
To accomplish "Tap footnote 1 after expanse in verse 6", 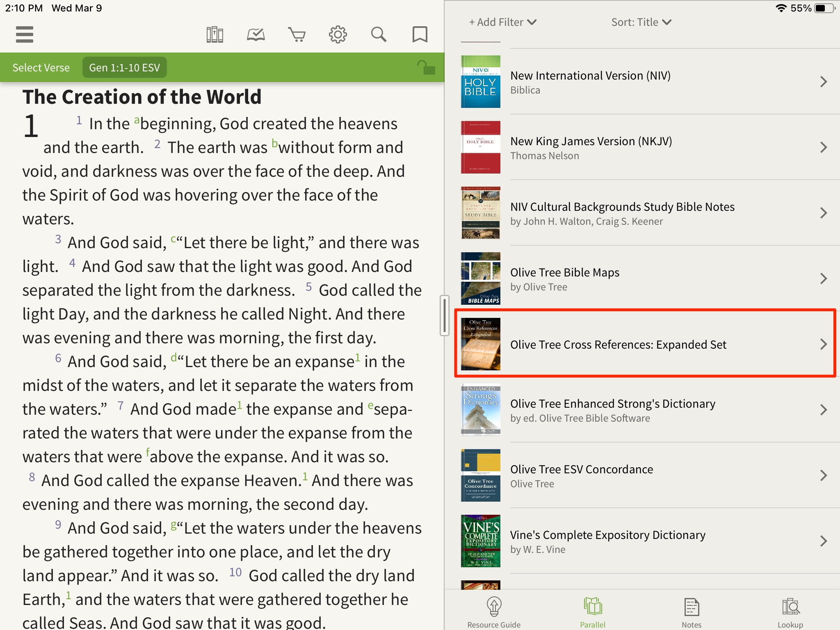I will pyautogui.click(x=358, y=357).
